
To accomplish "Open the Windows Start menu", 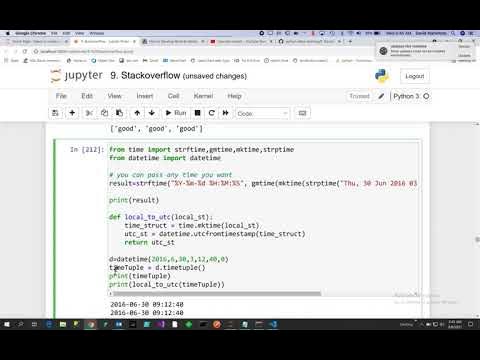I will [x=7, y=324].
